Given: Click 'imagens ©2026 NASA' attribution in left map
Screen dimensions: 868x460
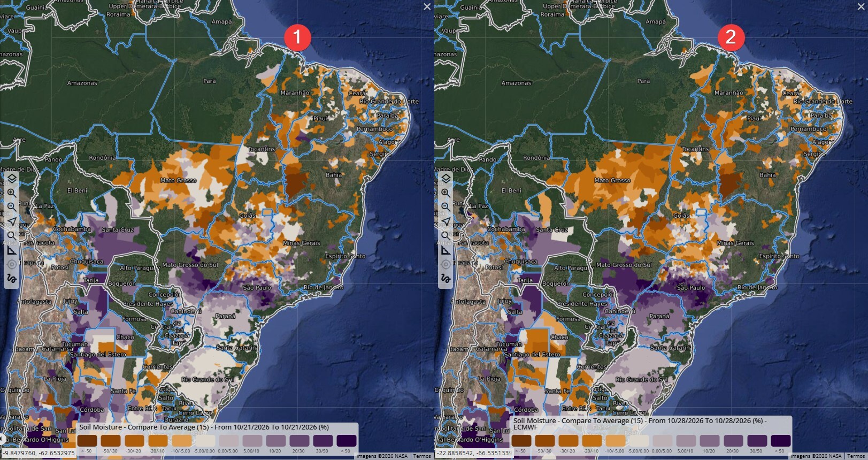Looking at the screenshot, I should [x=382, y=456].
